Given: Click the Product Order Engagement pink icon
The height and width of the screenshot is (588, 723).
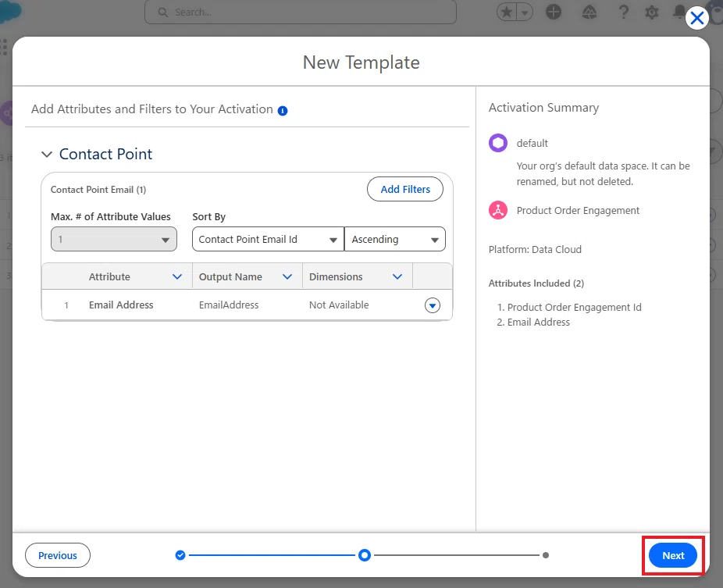Looking at the screenshot, I should [x=498, y=210].
